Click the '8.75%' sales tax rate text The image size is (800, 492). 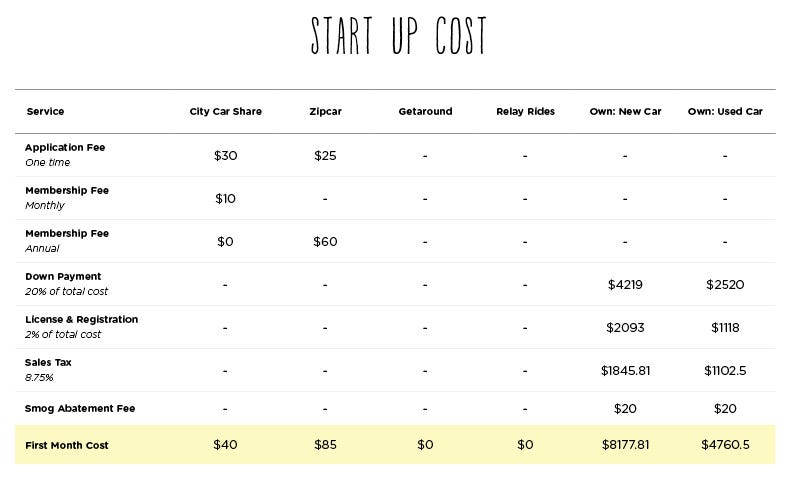tap(39, 378)
